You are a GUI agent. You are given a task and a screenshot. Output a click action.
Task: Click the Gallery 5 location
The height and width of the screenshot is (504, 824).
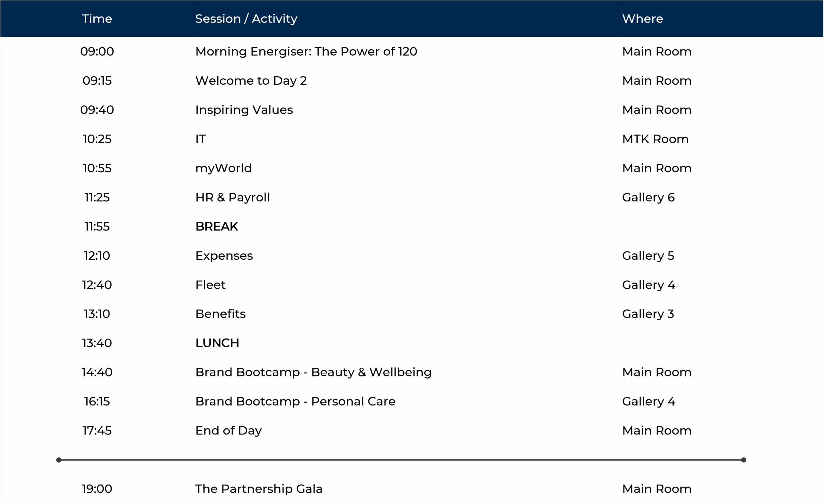(648, 256)
